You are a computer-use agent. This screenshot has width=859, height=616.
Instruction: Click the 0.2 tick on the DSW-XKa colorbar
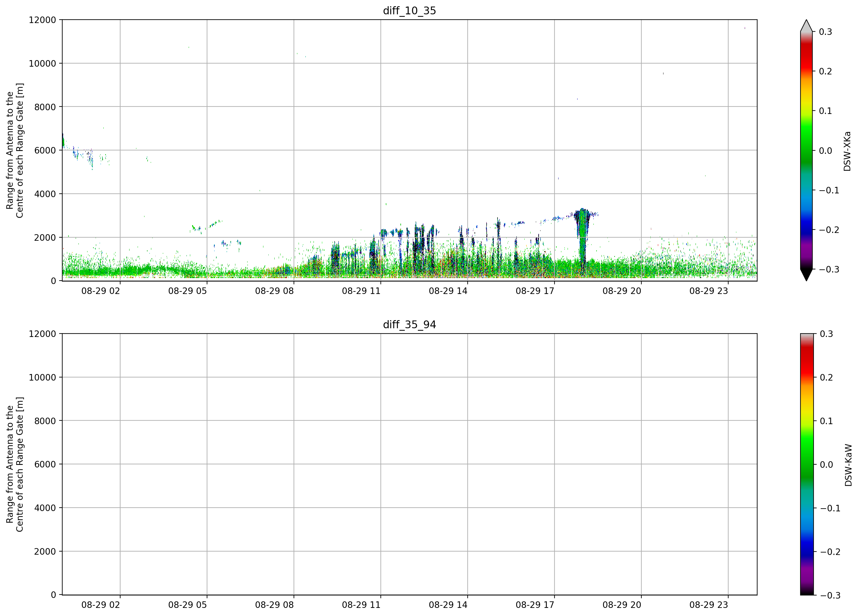pos(825,72)
